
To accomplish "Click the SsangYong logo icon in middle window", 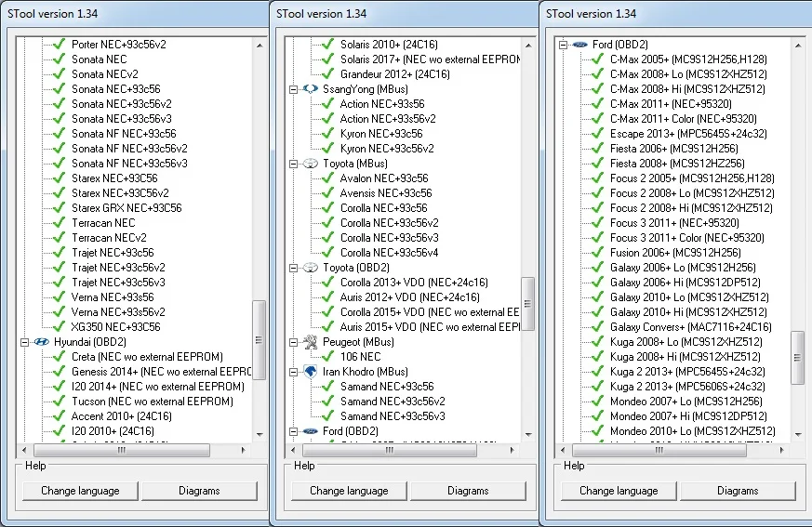I will (x=310, y=89).
